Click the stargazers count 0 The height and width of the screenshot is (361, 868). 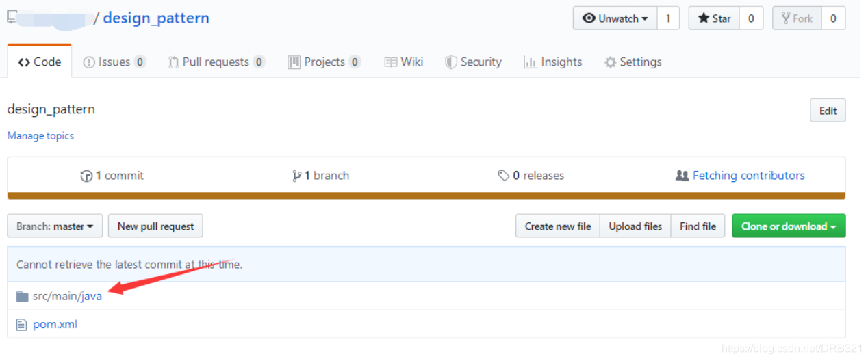tap(751, 18)
